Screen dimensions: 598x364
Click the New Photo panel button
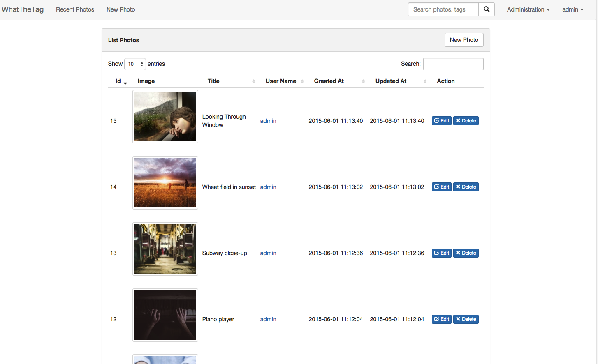coord(464,40)
